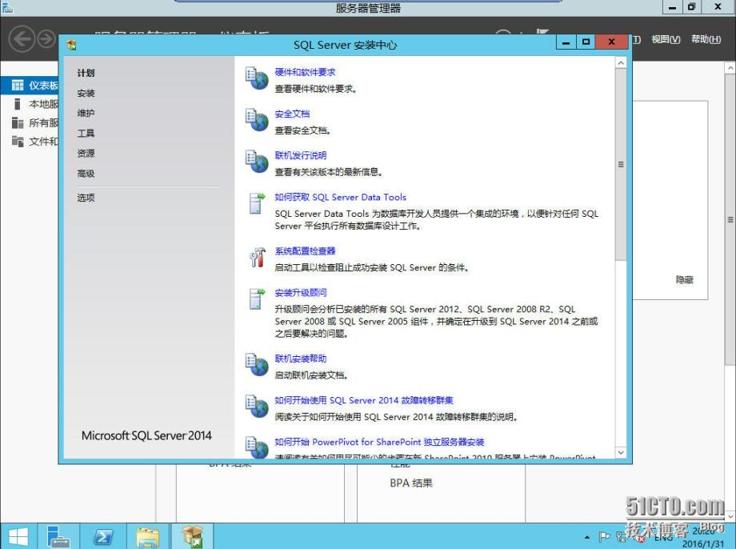Viewport: 736px width, 549px height.
Task: Click the action center flag in system tray
Action: click(604, 537)
